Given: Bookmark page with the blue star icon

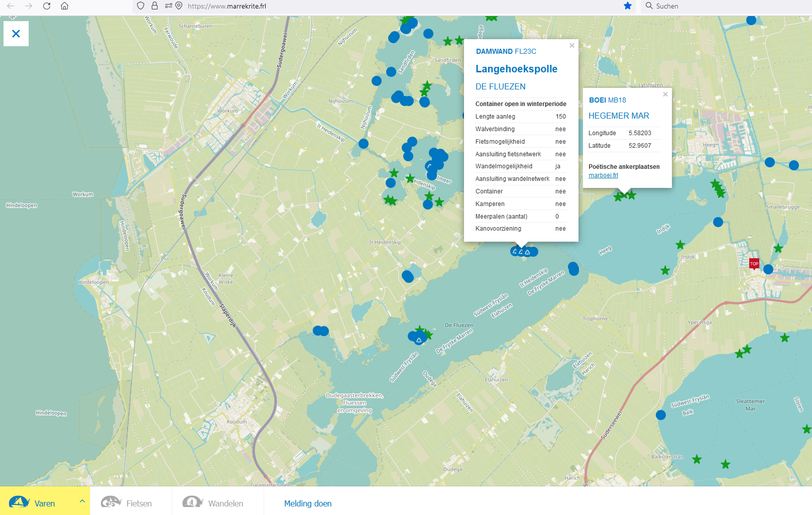Looking at the screenshot, I should coord(627,6).
